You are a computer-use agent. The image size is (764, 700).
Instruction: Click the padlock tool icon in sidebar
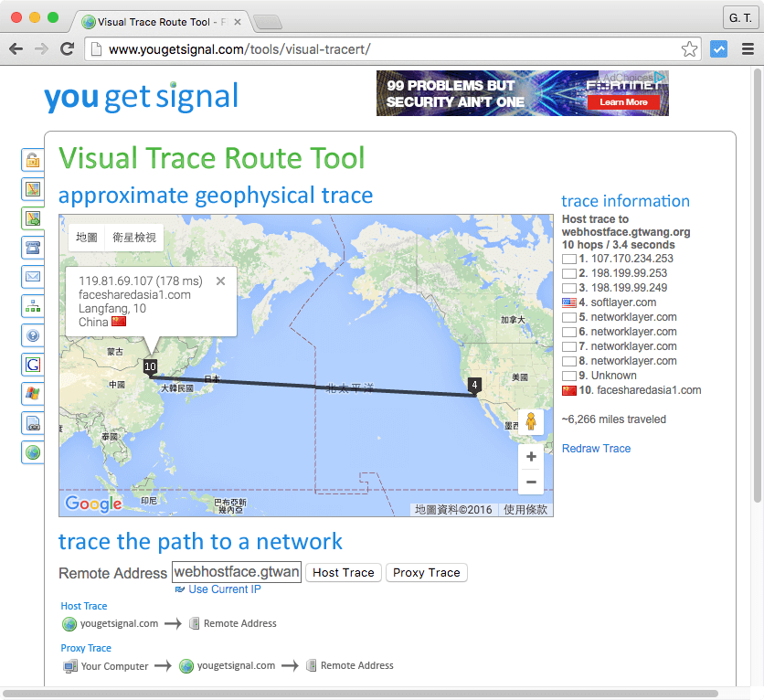click(x=33, y=161)
